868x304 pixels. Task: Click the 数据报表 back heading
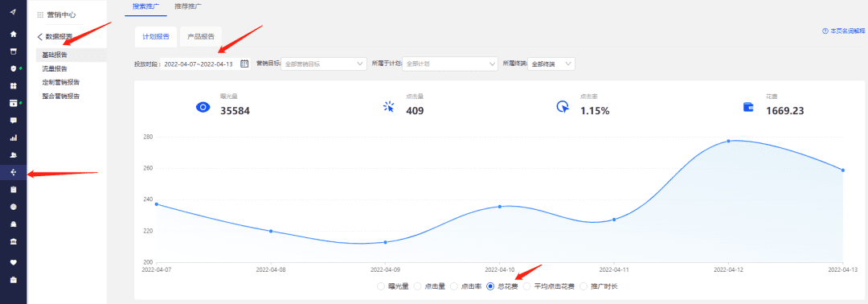[59, 36]
